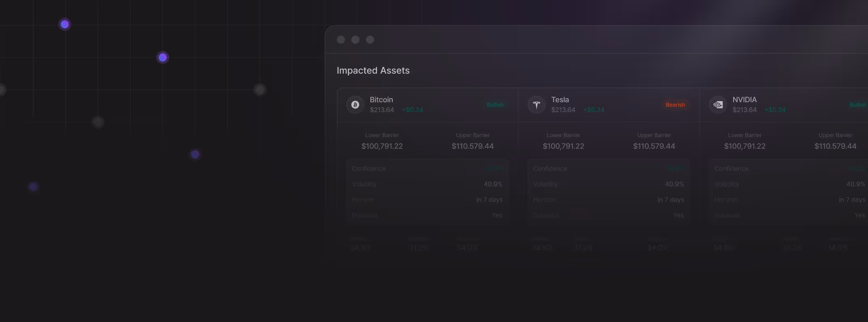Click the Tesla logo icon
The width and height of the screenshot is (868, 322).
(536, 105)
